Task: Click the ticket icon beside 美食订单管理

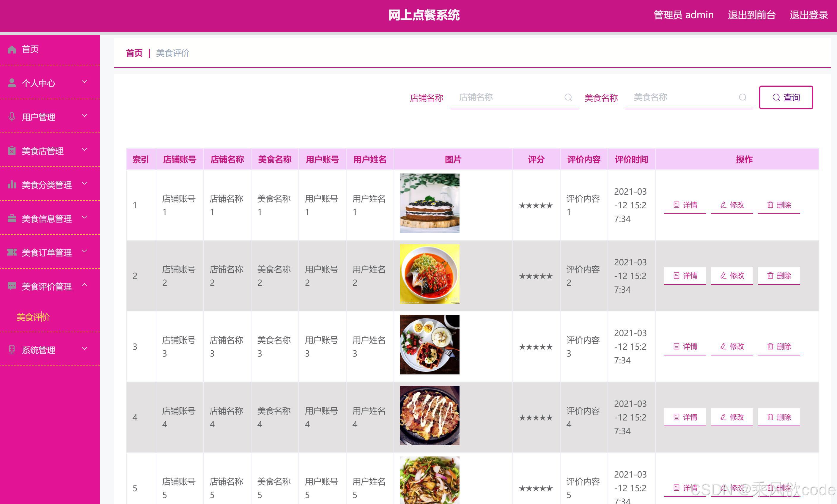Action: [x=12, y=252]
